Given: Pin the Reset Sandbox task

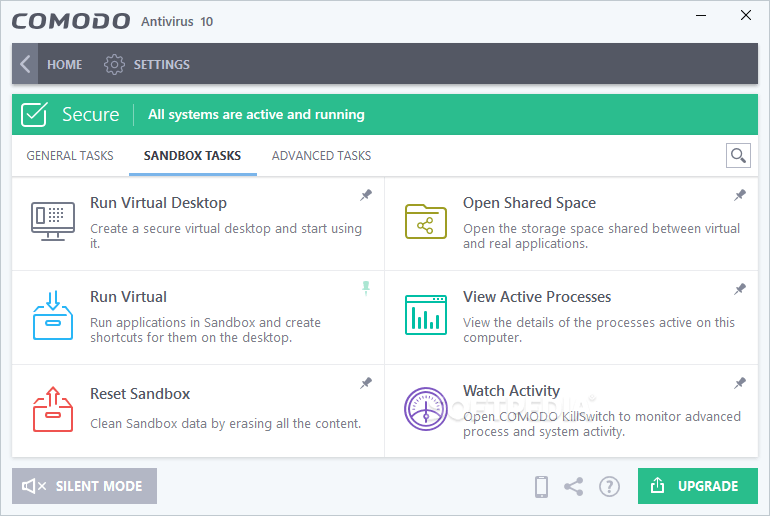Looking at the screenshot, I should pos(366,383).
